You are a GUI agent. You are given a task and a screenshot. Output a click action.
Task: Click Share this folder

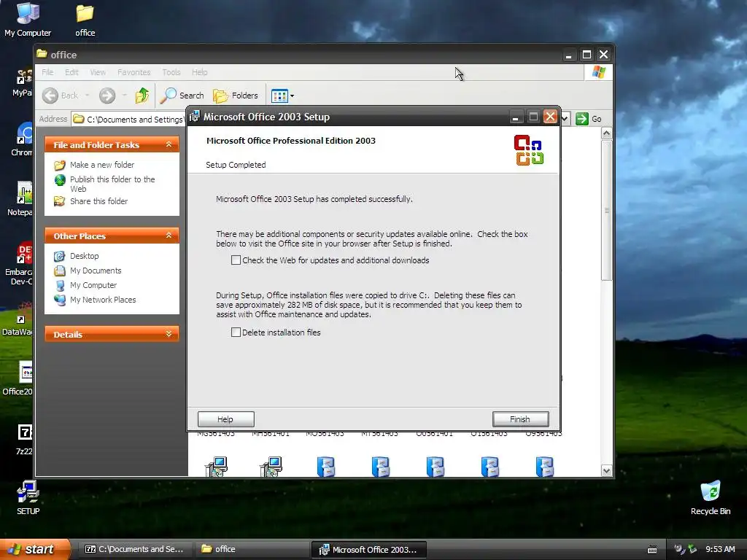tap(98, 201)
